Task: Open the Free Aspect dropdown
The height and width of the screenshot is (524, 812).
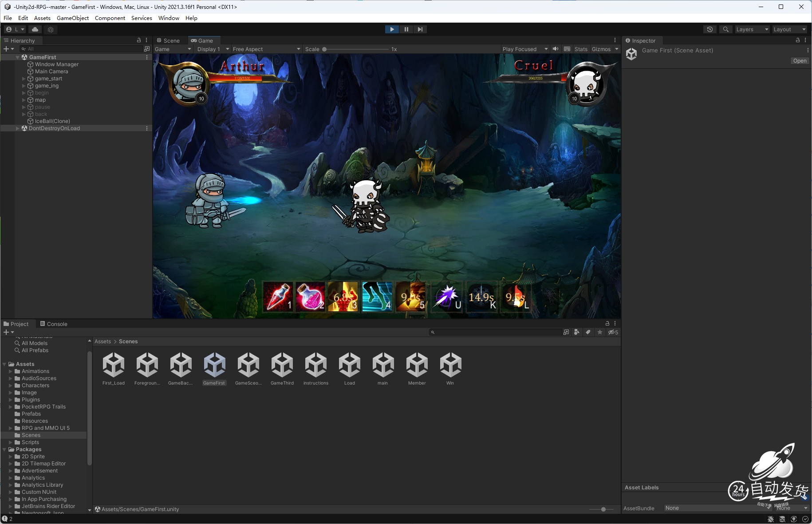Action: click(x=266, y=49)
